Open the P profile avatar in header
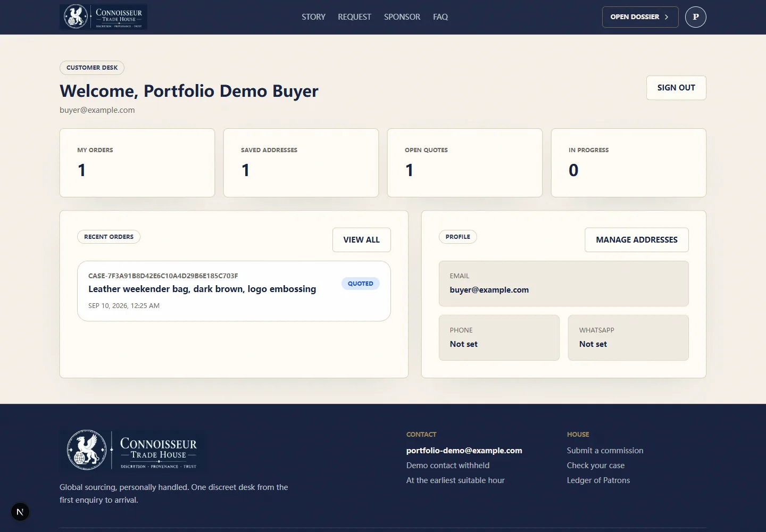The height and width of the screenshot is (532, 766). tap(696, 17)
